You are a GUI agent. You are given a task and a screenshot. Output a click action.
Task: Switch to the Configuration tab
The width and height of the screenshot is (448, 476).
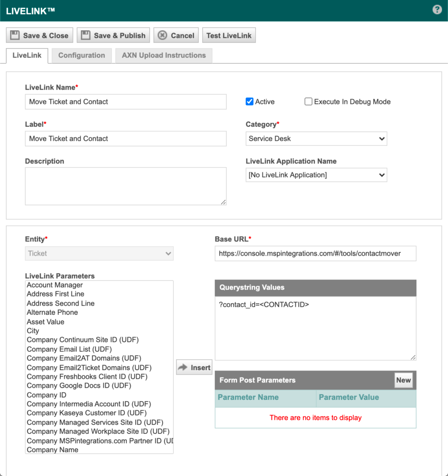[x=81, y=55]
